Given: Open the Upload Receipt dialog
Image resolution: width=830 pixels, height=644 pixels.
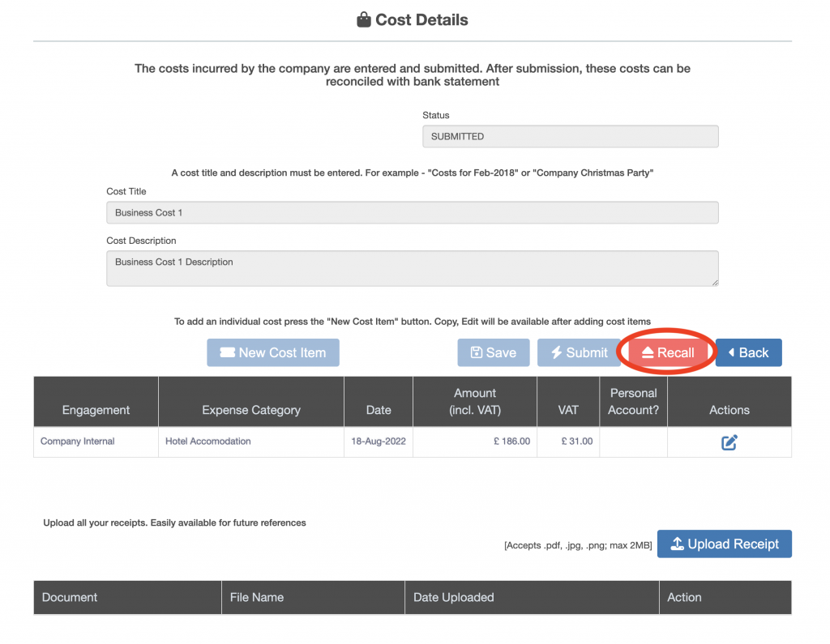Looking at the screenshot, I should click(724, 544).
